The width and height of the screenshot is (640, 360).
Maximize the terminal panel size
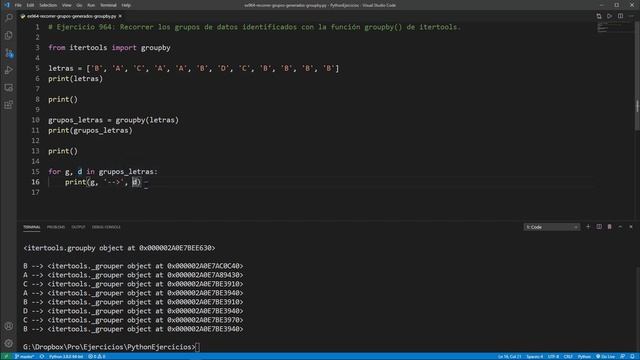pyautogui.click(x=620, y=227)
